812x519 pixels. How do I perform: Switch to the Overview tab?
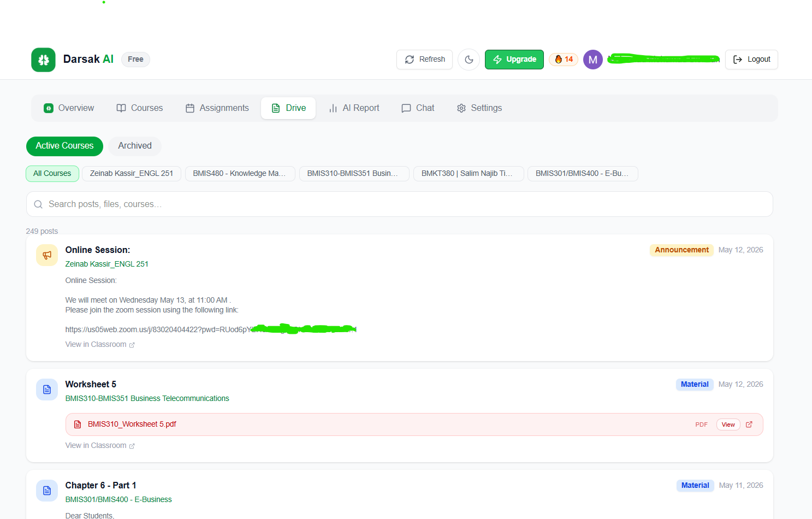pyautogui.click(x=69, y=108)
